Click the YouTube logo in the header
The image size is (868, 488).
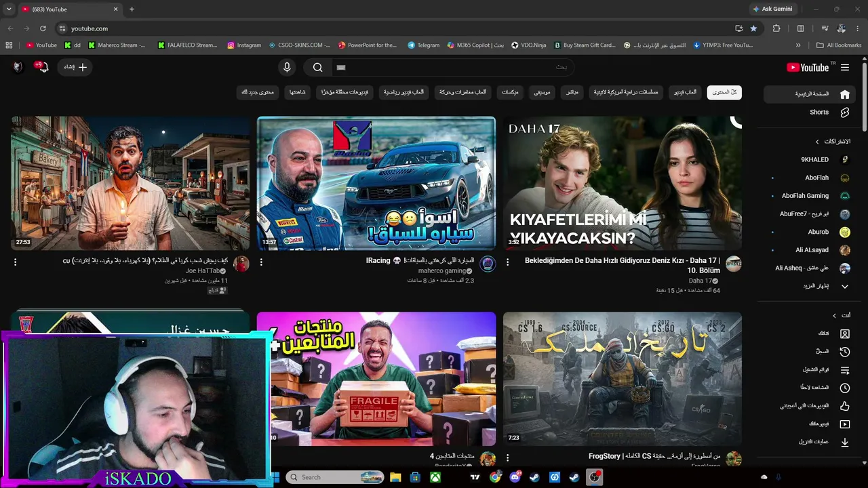coord(808,67)
